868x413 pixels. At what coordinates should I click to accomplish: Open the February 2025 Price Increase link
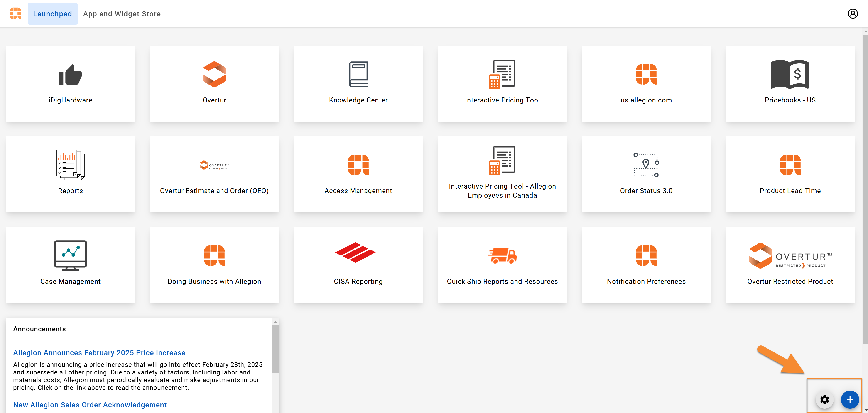[x=99, y=352]
